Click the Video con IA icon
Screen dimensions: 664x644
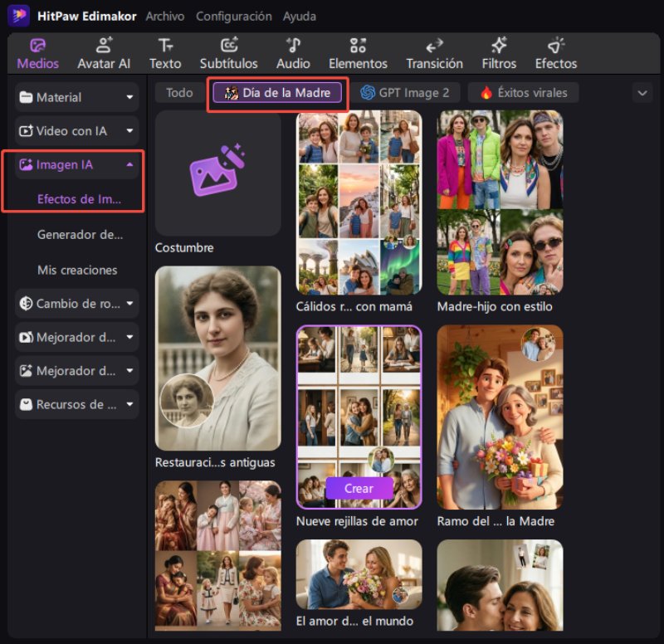pos(26,131)
